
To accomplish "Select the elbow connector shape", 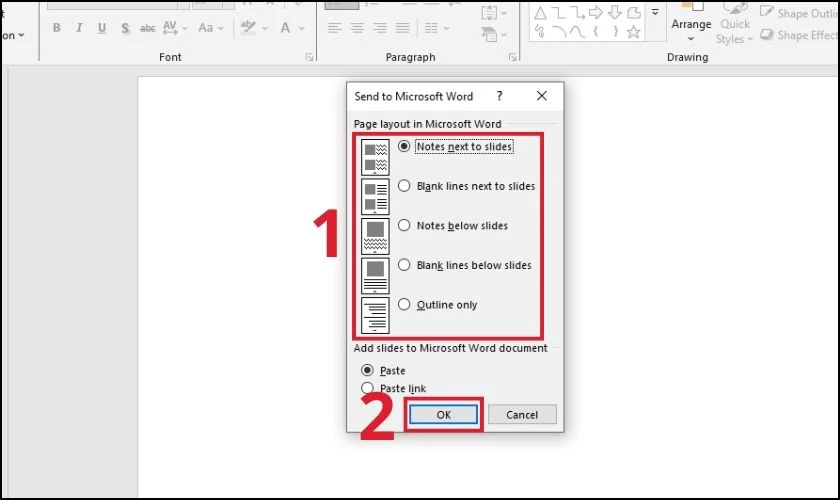I will pyautogui.click(x=558, y=13).
